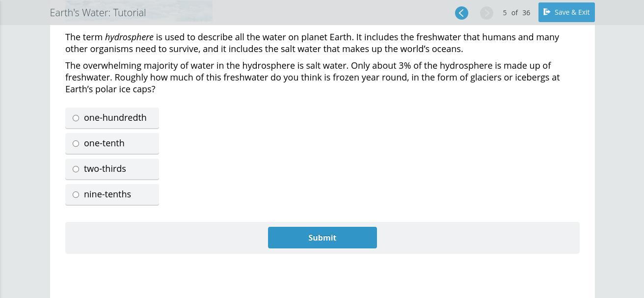This screenshot has height=298, width=644.
Task: Click the "nine-tenths" answer label
Action: pyautogui.click(x=107, y=194)
